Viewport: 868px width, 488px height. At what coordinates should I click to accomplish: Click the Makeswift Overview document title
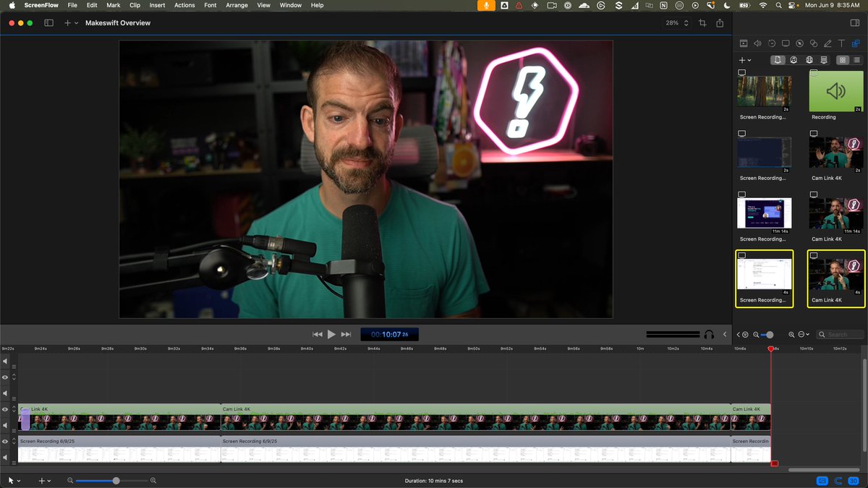pos(118,23)
